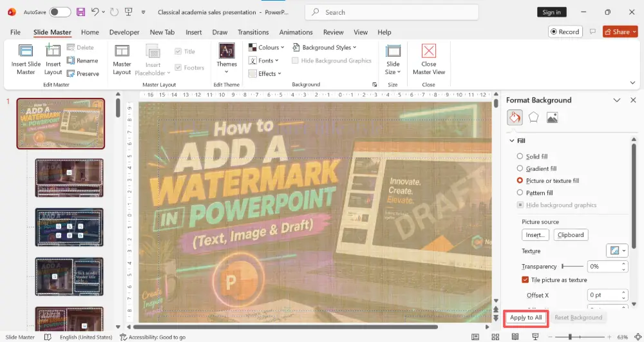Click the Clipboard picture source button
This screenshot has height=342, width=644.
coord(571,235)
